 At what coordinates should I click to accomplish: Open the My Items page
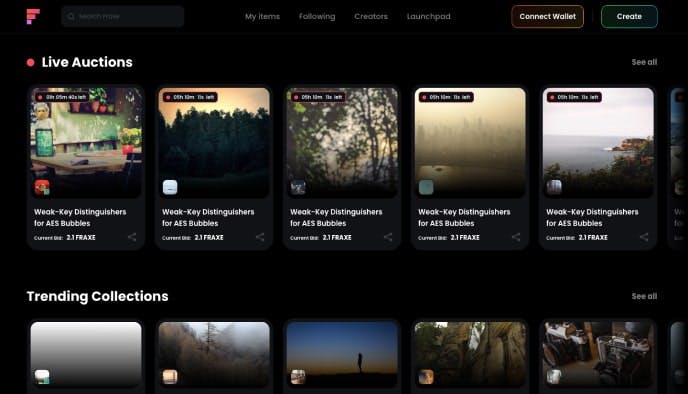pyautogui.click(x=262, y=16)
